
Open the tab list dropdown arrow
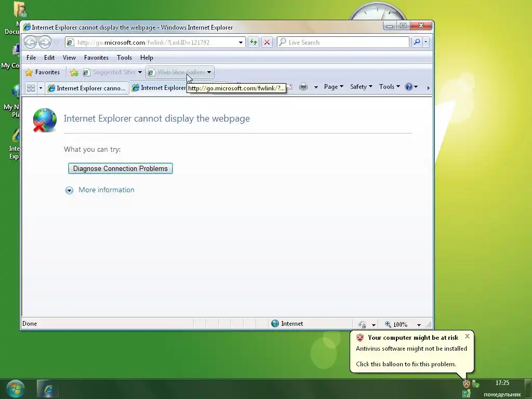(41, 88)
